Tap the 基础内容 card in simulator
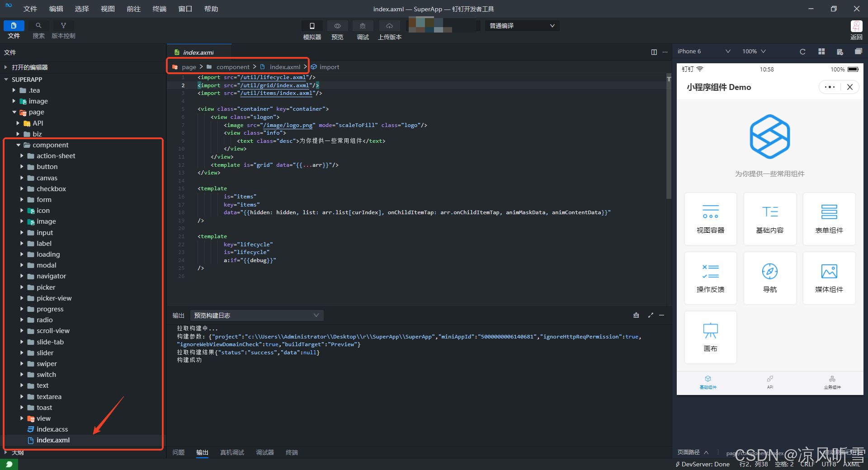The height and width of the screenshot is (470, 868). click(769, 219)
